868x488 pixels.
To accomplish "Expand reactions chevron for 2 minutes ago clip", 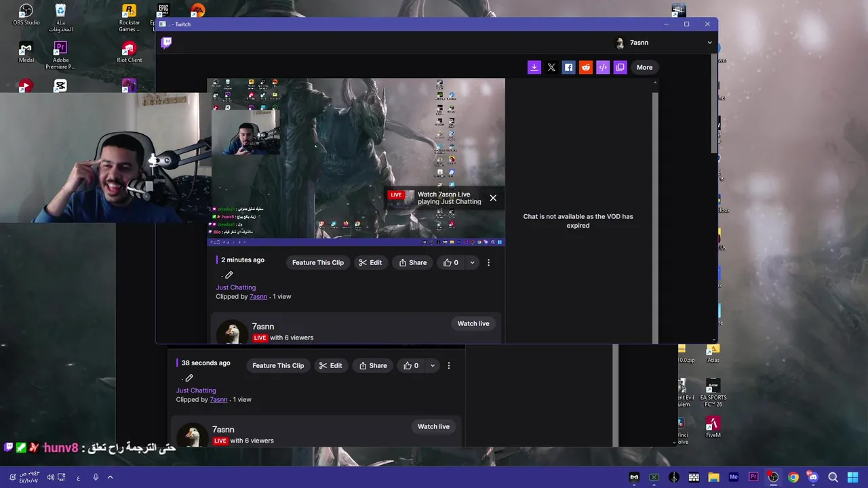I will tap(472, 262).
